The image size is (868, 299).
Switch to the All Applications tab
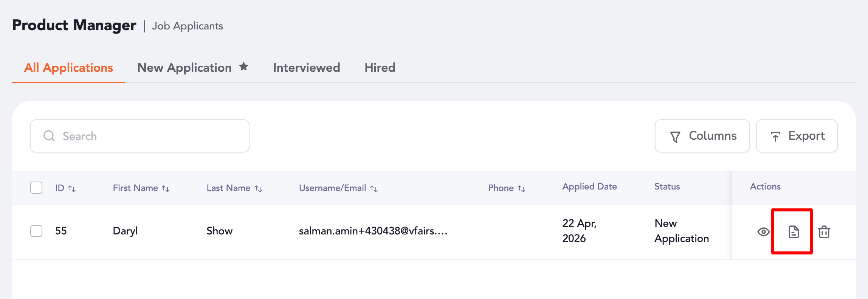pyautogui.click(x=68, y=68)
